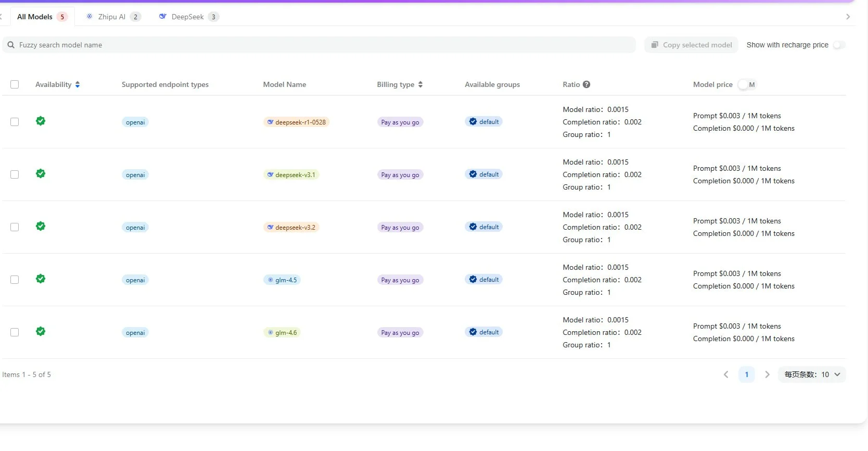Select all models with header checkbox
The image size is (868, 451).
[15, 84]
